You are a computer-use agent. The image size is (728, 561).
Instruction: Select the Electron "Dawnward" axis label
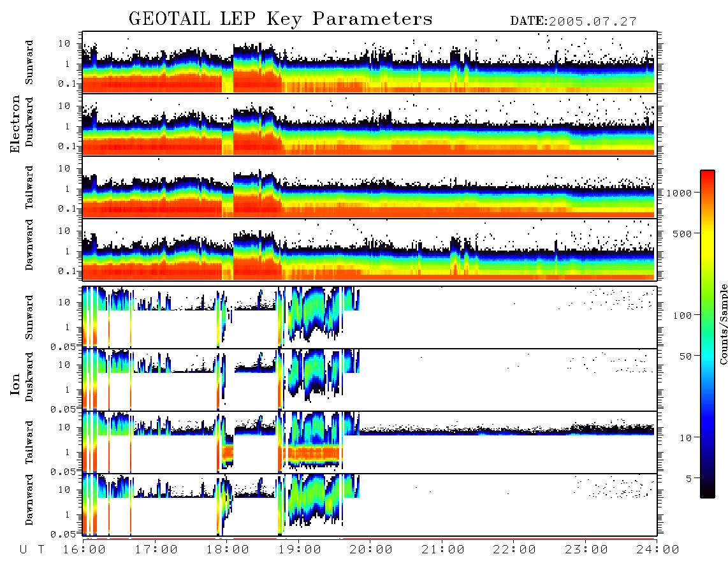tap(29, 245)
